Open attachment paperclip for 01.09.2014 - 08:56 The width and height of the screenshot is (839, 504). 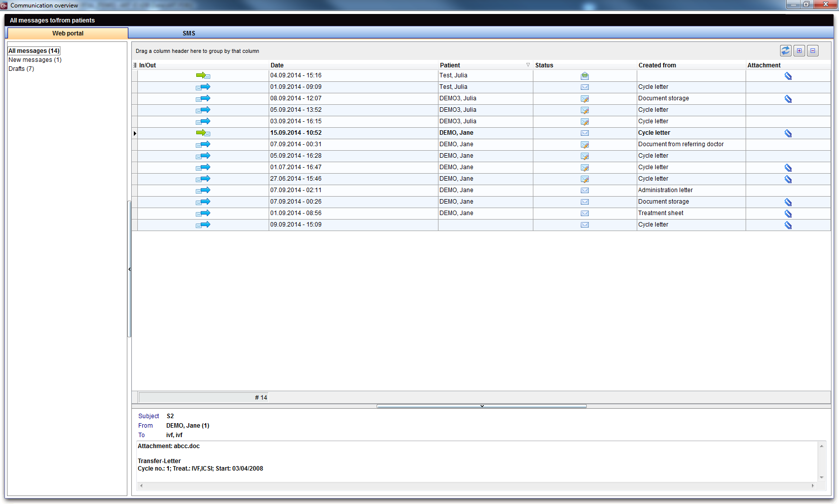pos(788,214)
